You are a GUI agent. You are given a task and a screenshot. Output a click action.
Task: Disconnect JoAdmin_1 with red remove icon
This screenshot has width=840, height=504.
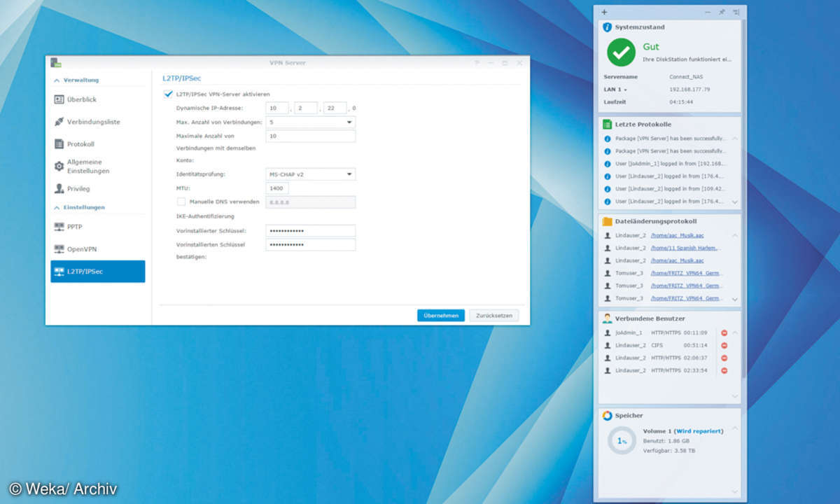click(x=724, y=333)
